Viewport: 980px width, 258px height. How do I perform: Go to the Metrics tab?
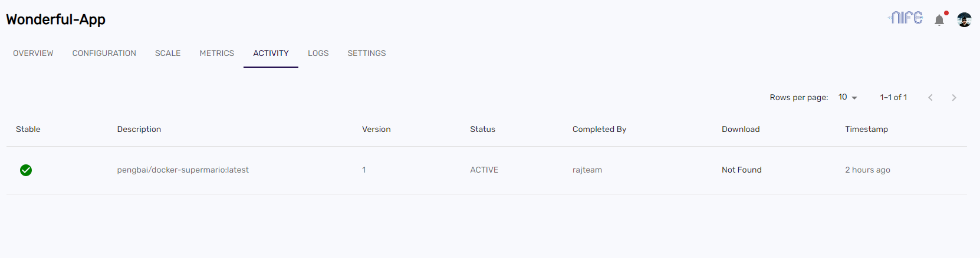coord(217,53)
